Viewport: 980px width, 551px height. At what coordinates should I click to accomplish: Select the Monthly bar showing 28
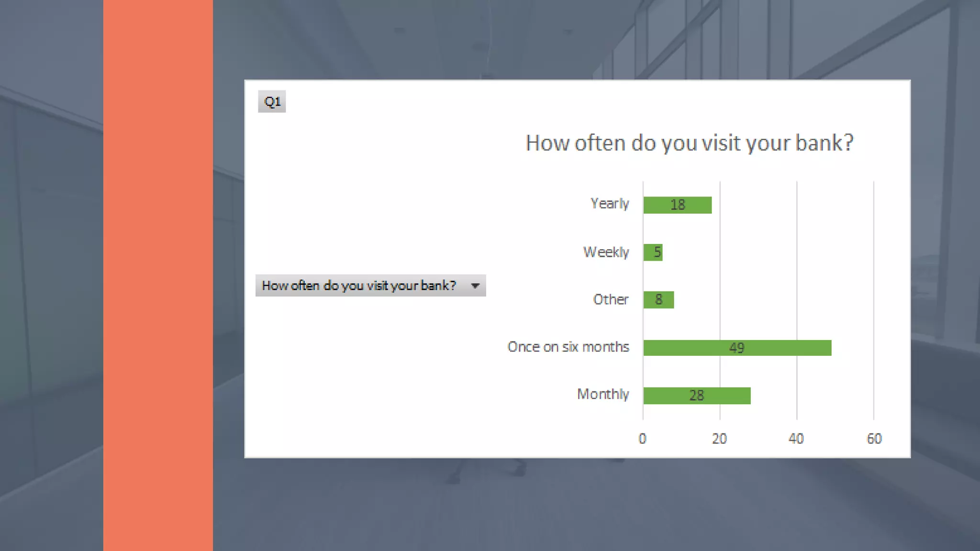(x=697, y=396)
